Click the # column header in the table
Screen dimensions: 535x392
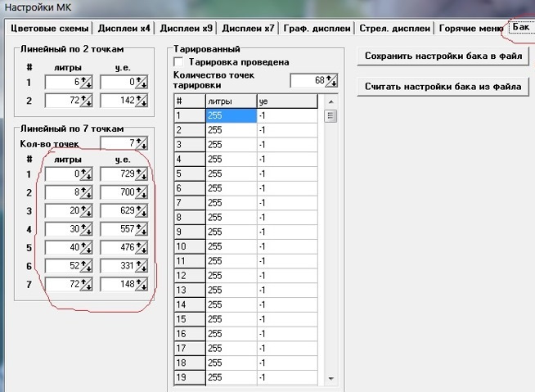pos(190,101)
